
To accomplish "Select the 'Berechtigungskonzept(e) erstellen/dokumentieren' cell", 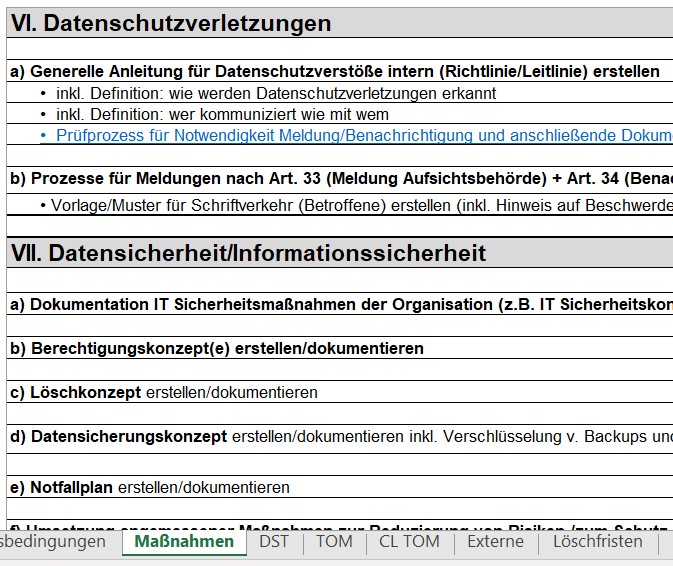I will (x=217, y=348).
